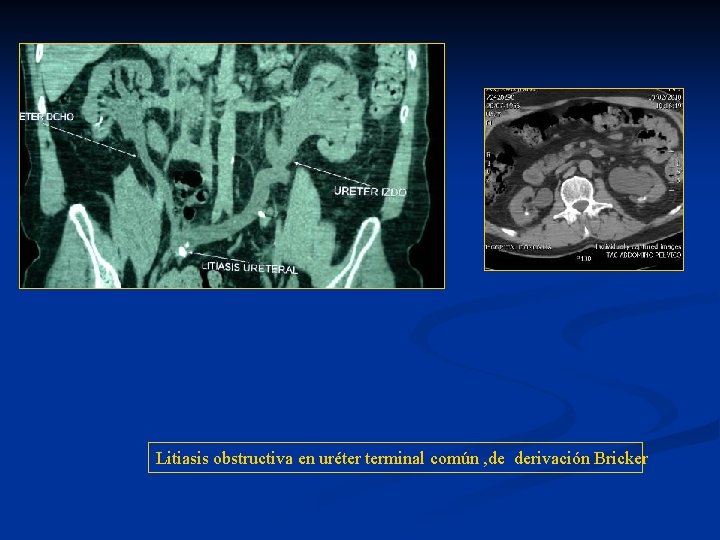The height and width of the screenshot is (540, 720).
Task: Select the large coronal CT image
Action: coord(232,166)
